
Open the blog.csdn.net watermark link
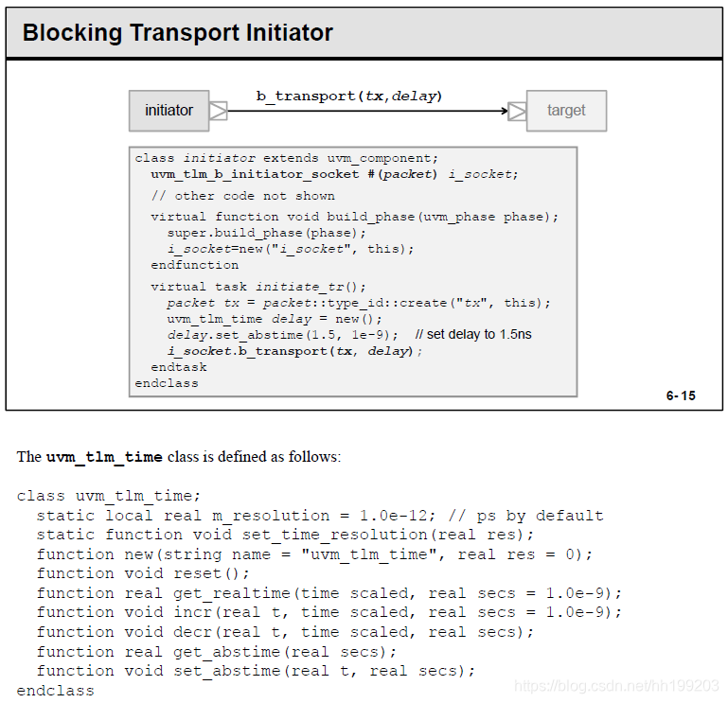616,685
